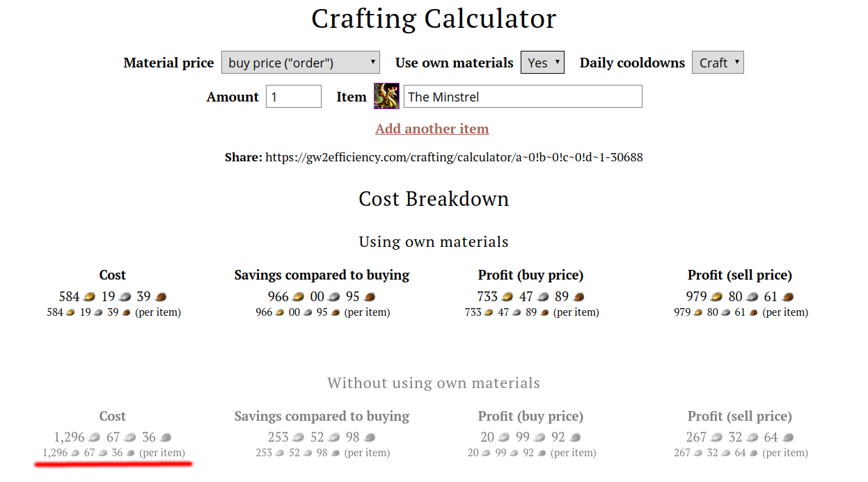Viewport: 868px width, 482px height.
Task: Click the copper coin icon after Profit 89
Action: click(578, 296)
